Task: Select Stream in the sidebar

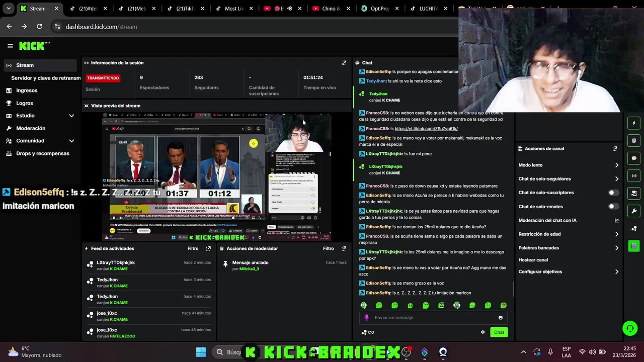Action: point(40,65)
